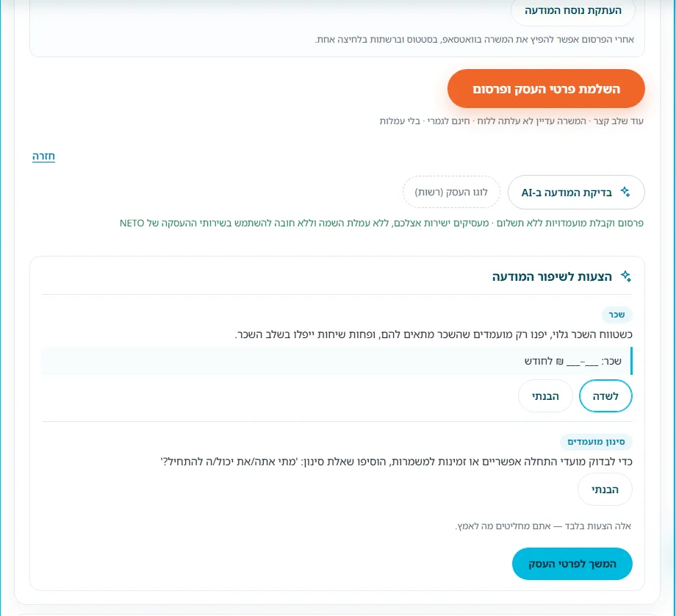Add a logo via "לוגו העסק (רשות)"
The width and height of the screenshot is (676, 616).
[x=451, y=192]
